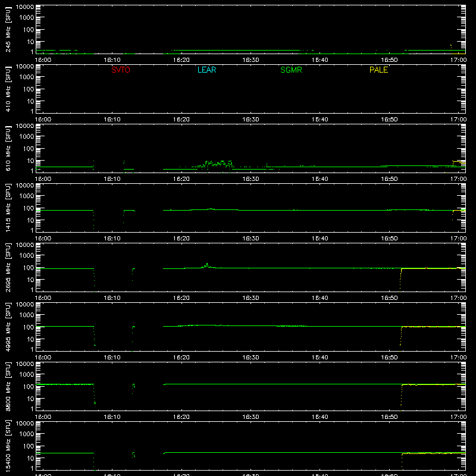Click the 1000 tick label on 410 MHz panel
Screen dimensions: 476x476
coord(27,77)
